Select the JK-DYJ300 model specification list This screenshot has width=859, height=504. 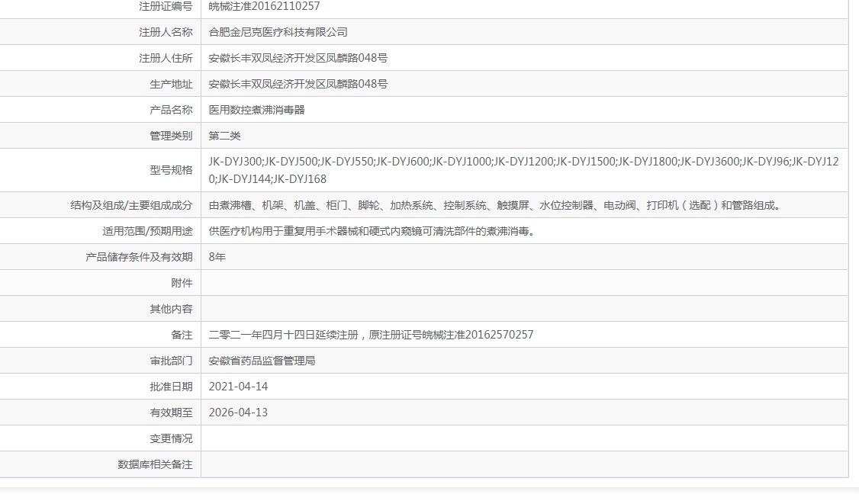pos(524,170)
